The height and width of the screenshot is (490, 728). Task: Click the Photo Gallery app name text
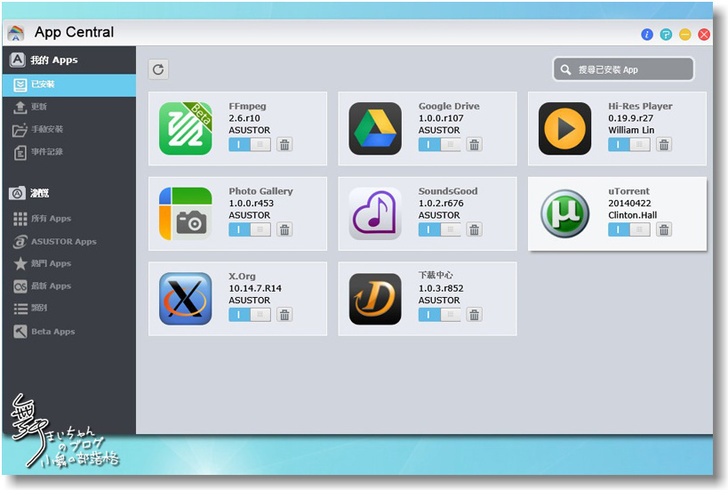pyautogui.click(x=260, y=191)
